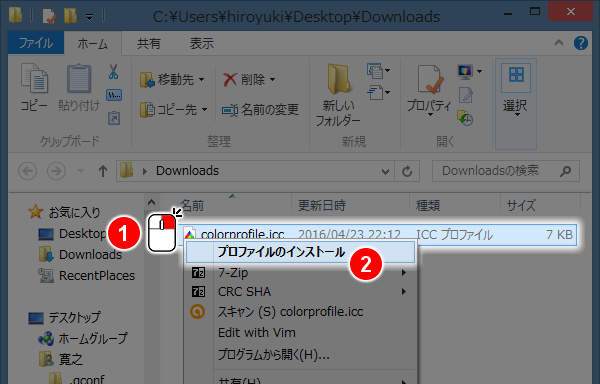Open プロパティ dropdown button
Screen dimensions: 600x384
(x=429, y=91)
